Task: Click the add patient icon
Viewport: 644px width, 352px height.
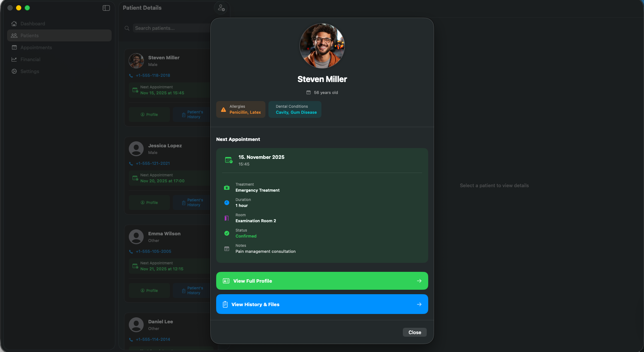Action: click(221, 8)
